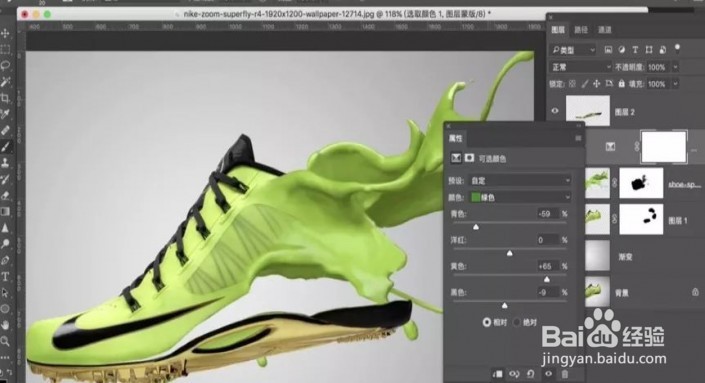Open the fill percentage dropdown arrow
Image resolution: width=705 pixels, height=383 pixels.
tap(675, 84)
